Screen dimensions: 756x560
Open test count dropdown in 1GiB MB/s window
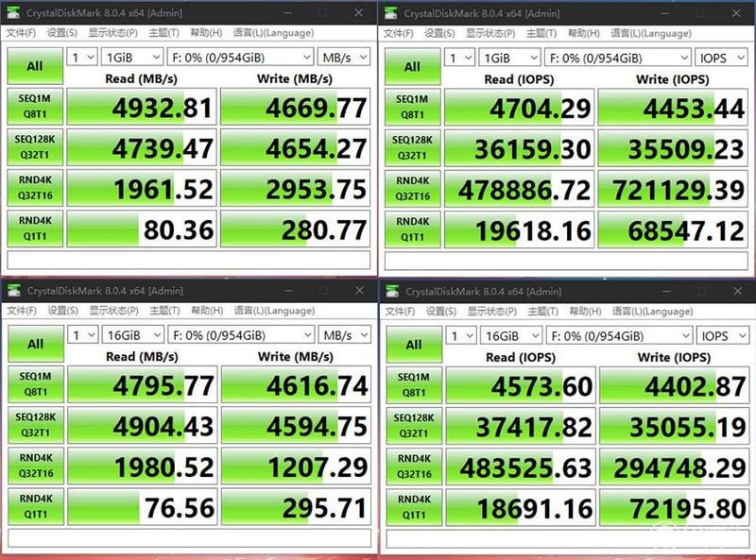point(82,58)
